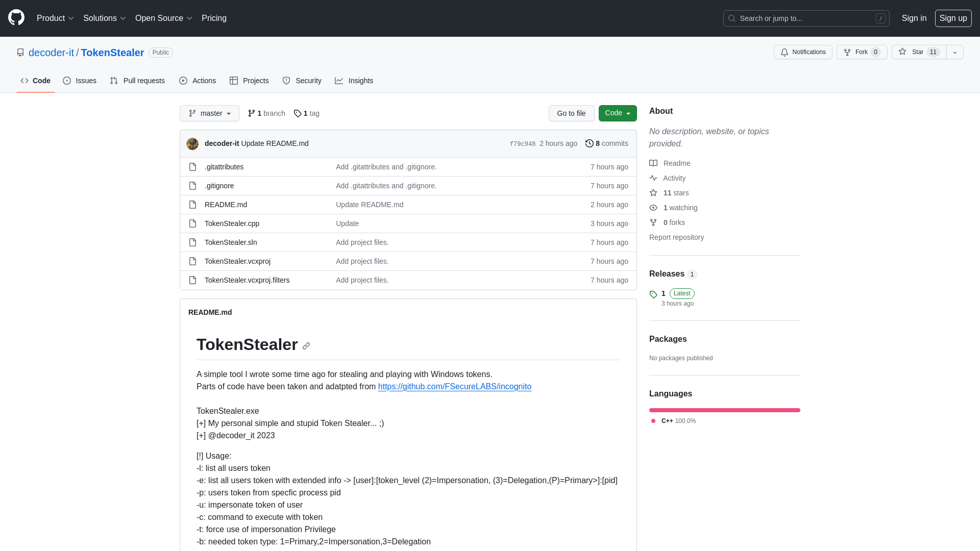Image resolution: width=980 pixels, height=551 pixels.
Task: Open the Pricing page link
Action: coord(214,18)
